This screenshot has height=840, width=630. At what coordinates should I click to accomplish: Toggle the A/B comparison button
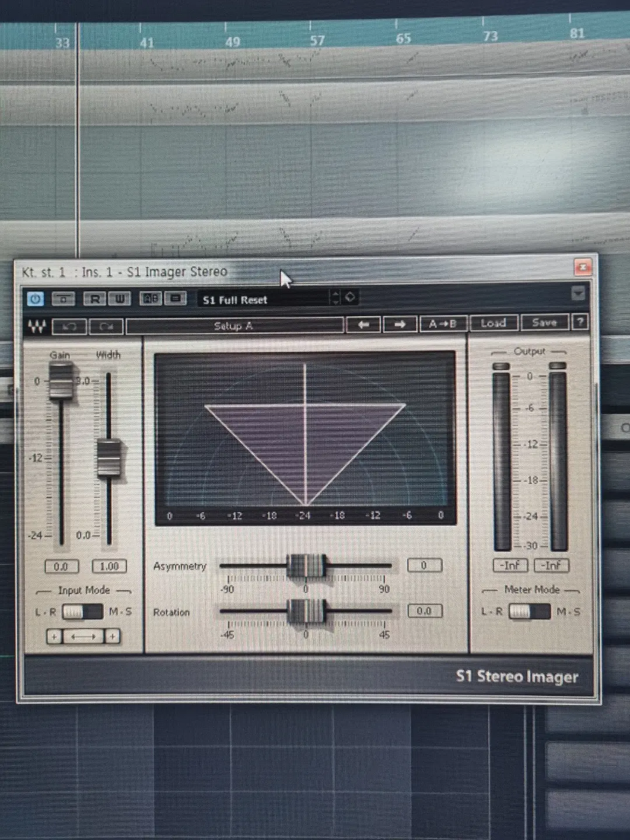coord(151,299)
